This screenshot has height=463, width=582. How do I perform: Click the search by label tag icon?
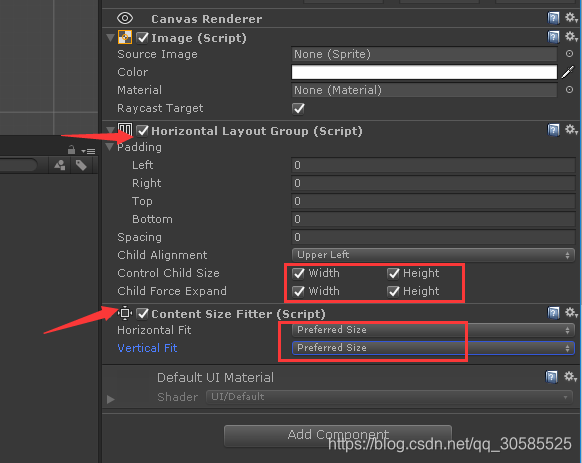point(81,165)
